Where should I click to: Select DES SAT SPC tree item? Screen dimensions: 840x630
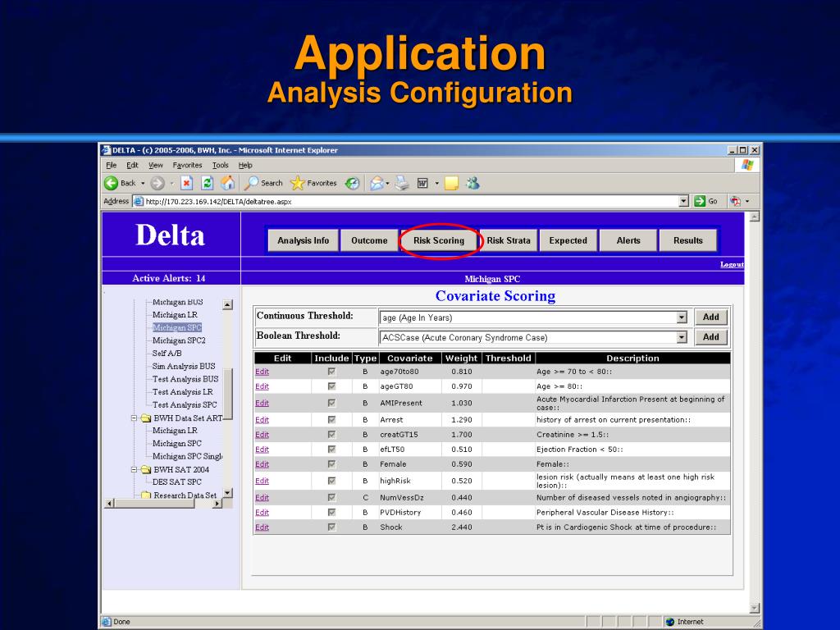click(x=177, y=482)
